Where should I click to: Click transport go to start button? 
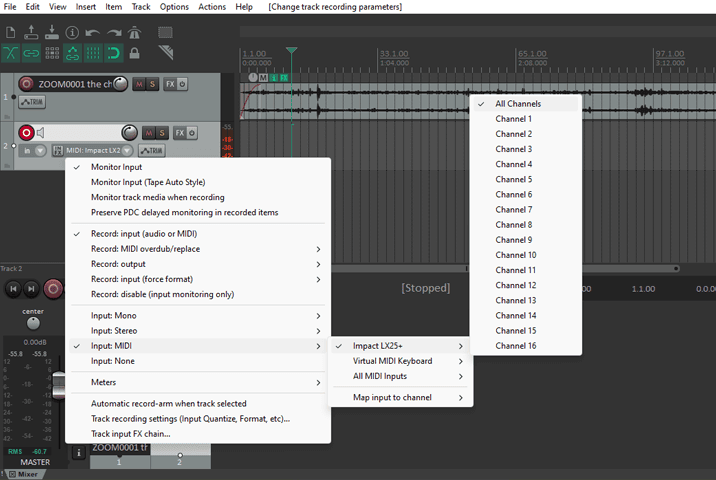pos(13,289)
